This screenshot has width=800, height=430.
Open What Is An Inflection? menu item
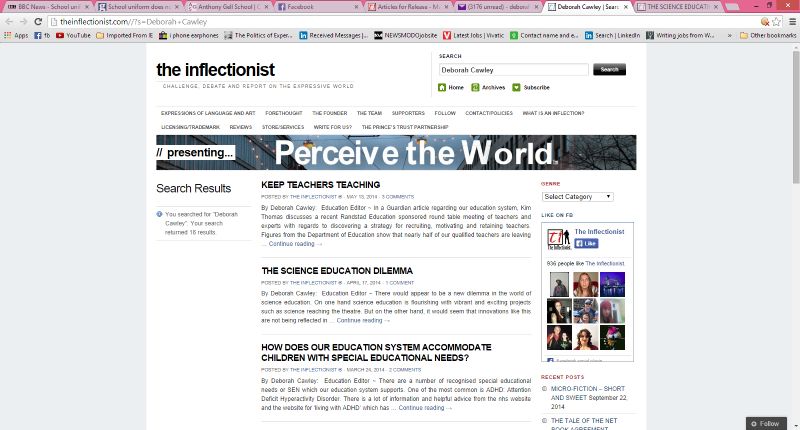click(553, 113)
